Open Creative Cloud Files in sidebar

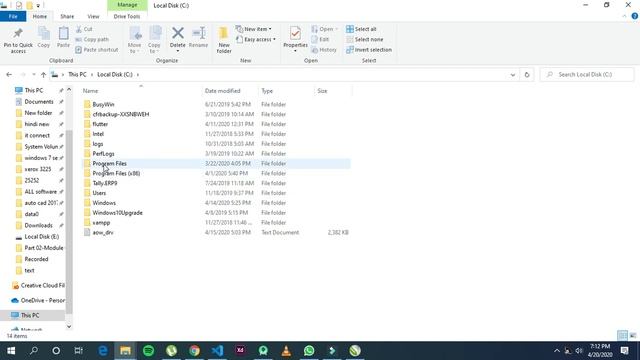click(x=39, y=285)
